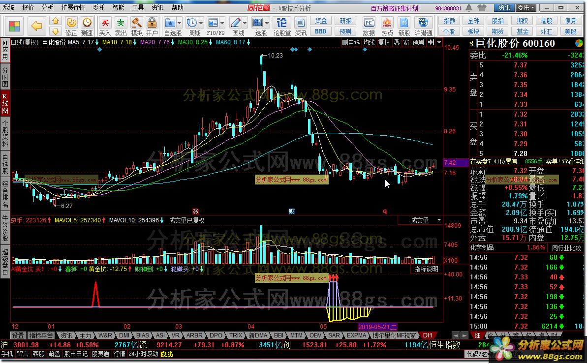Toggle the 应用 sidebar panel
588x364 pixels.
5,50
